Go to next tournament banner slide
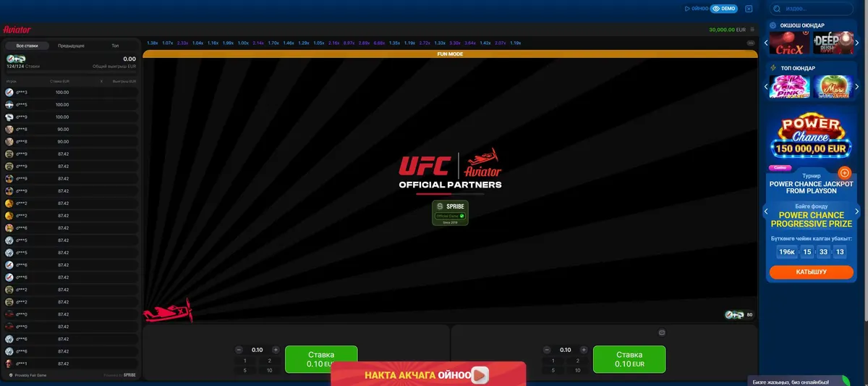This screenshot has width=868, height=386. pyautogui.click(x=856, y=212)
